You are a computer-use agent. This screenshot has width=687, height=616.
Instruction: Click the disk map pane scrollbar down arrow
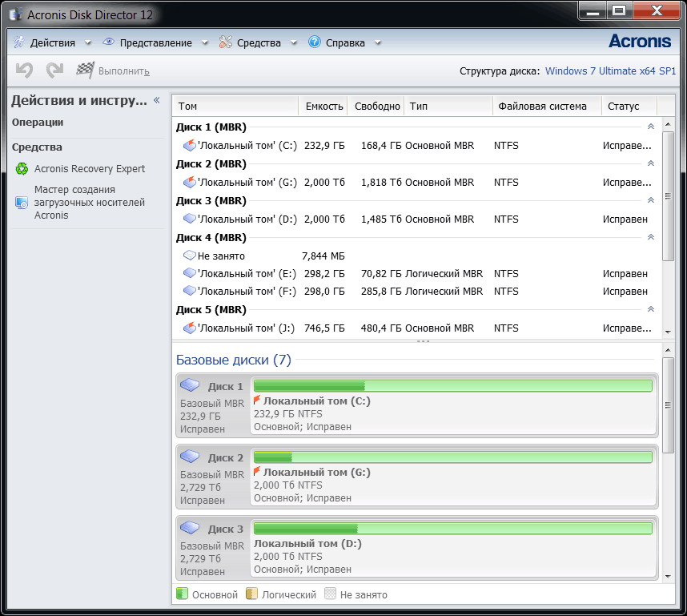pos(668,576)
